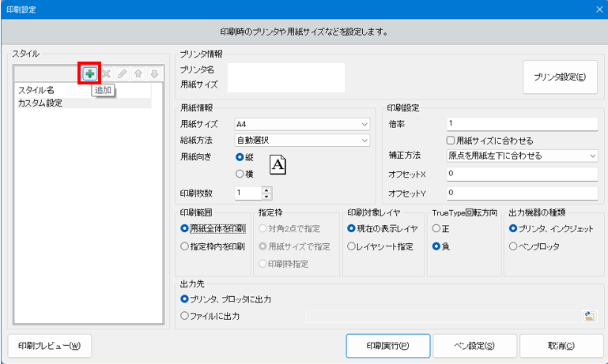Click the 印刷プレビュー(W) button
The height and width of the screenshot is (364, 608).
tap(50, 346)
